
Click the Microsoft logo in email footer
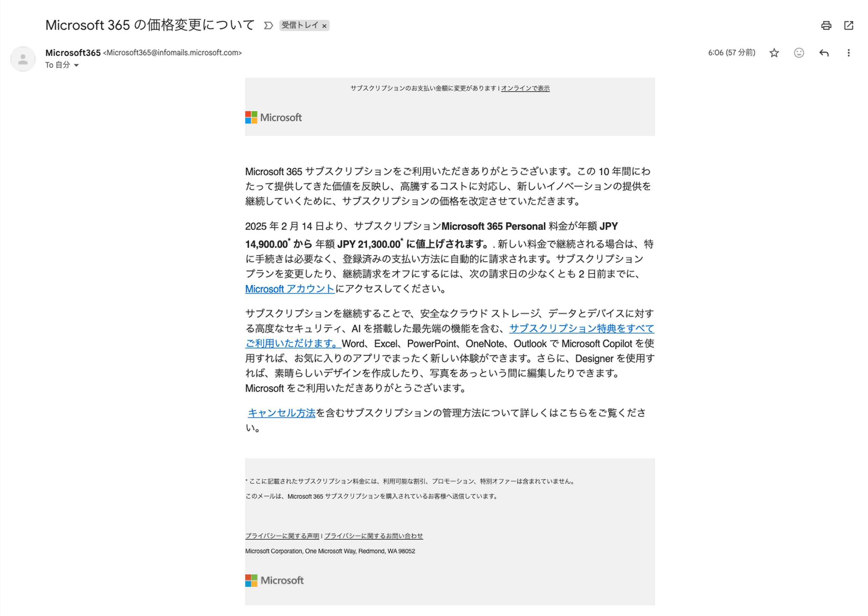[274, 580]
